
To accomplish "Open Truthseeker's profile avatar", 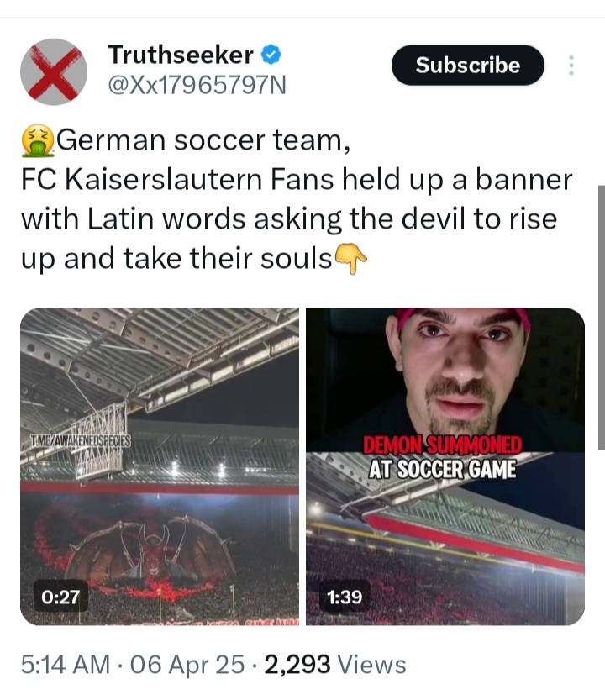I will (54, 72).
